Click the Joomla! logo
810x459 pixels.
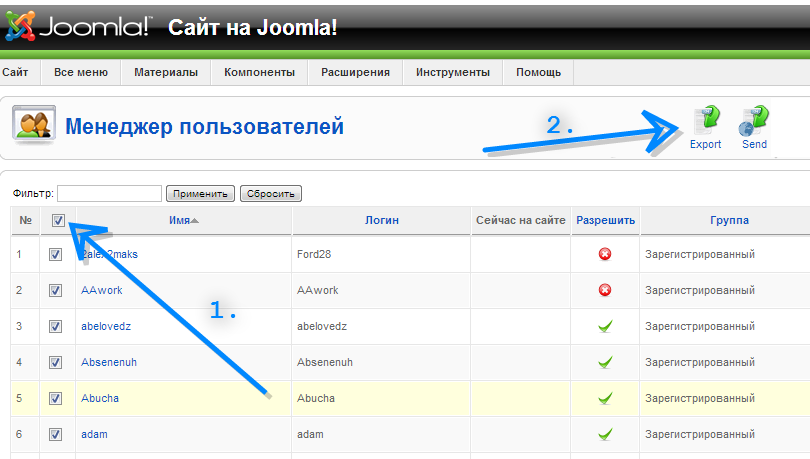point(77,27)
